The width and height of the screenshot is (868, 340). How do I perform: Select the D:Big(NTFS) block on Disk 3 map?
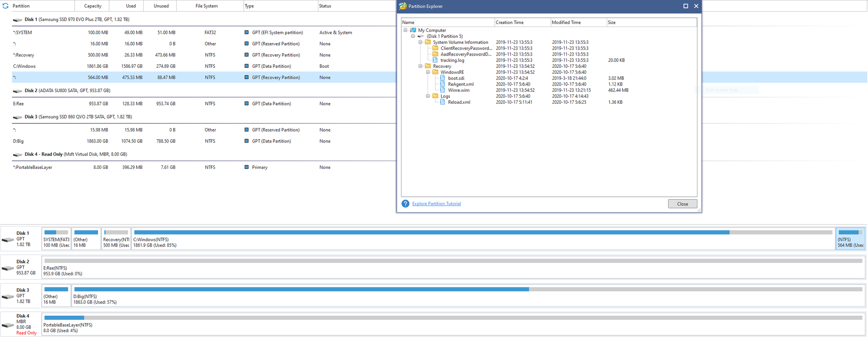click(x=468, y=295)
